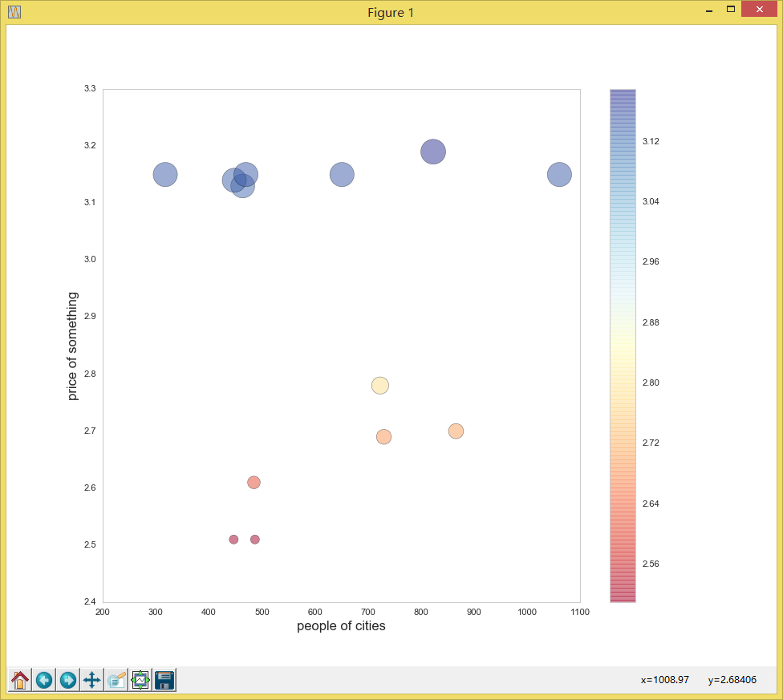This screenshot has height=700, width=783.
Task: Click the 2.80 colorbar tick label
Action: click(x=651, y=382)
